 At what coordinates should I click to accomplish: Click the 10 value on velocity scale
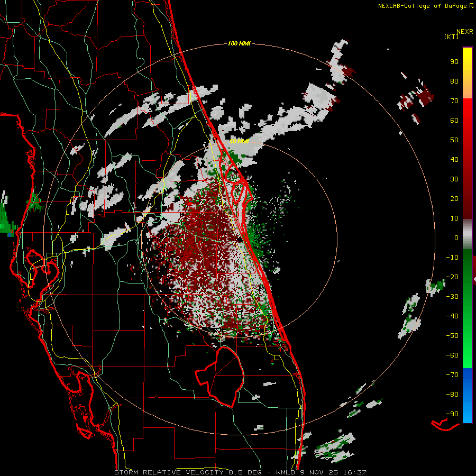pos(454,218)
